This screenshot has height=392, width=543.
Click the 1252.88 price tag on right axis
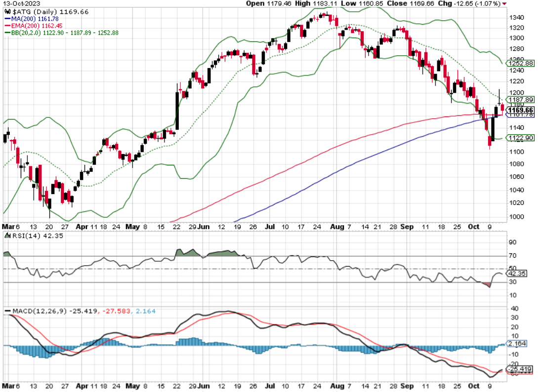click(x=520, y=63)
